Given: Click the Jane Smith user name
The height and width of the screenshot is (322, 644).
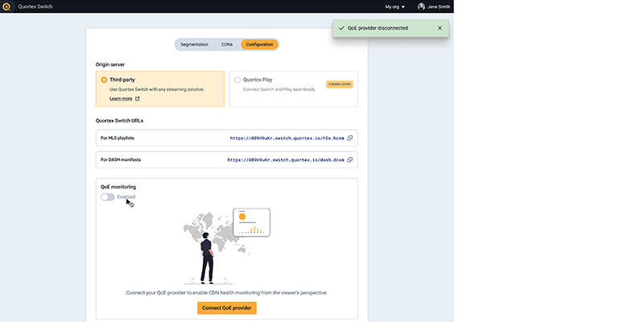Looking at the screenshot, I should click(439, 6).
